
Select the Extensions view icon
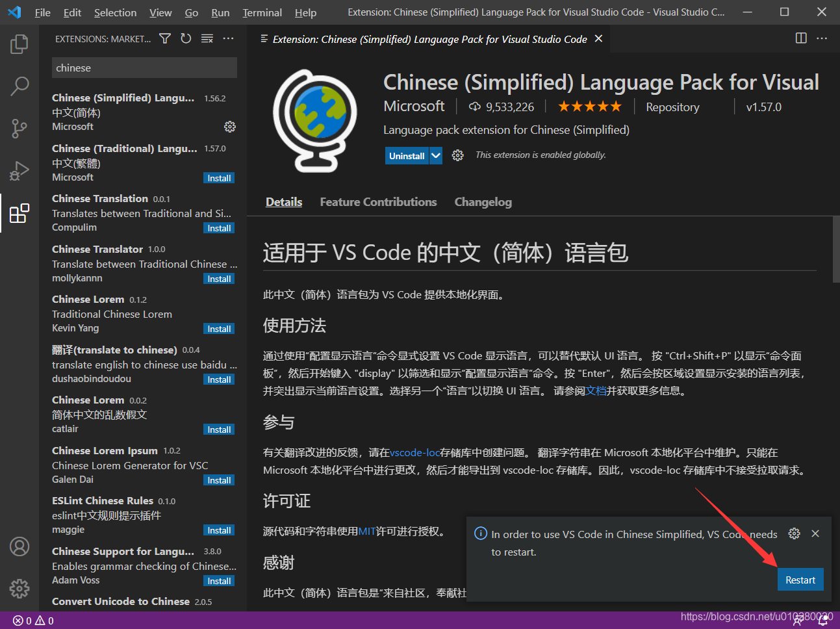tap(19, 212)
